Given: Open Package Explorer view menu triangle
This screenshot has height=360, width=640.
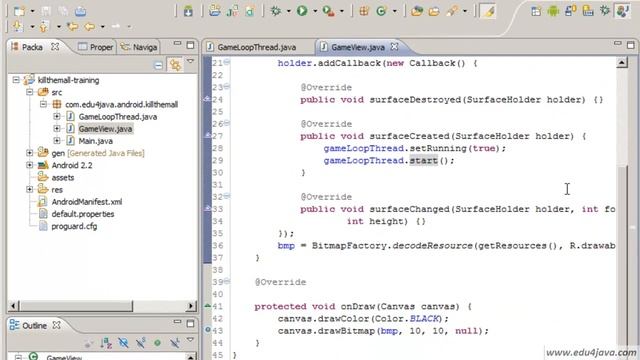Looking at the screenshot, I should pos(190,62).
